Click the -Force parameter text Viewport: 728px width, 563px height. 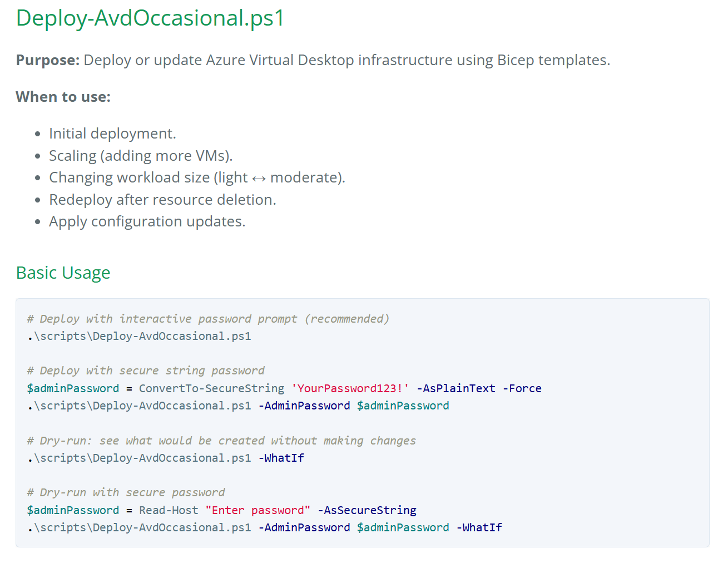coord(522,388)
